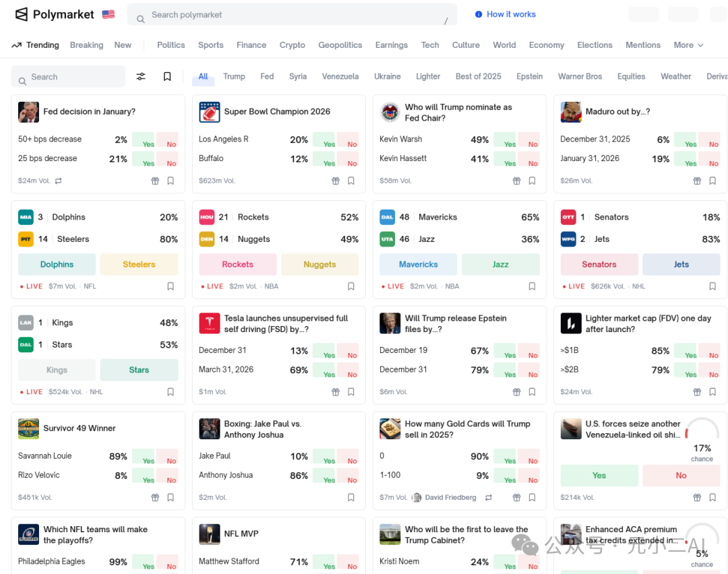The image size is (728, 574).
Task: Buy Yes on 25 bps decrease
Action: (143, 159)
